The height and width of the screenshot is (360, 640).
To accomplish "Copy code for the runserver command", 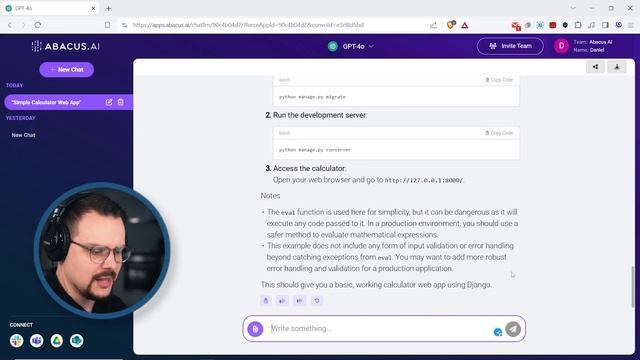I will [499, 133].
